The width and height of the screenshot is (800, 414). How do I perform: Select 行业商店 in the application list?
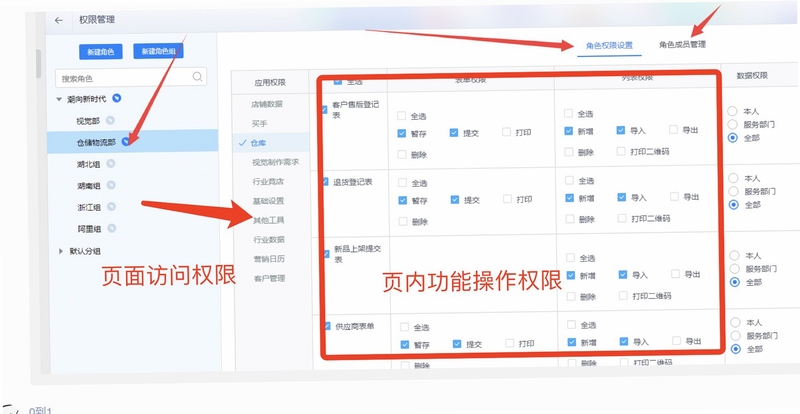pyautogui.click(x=268, y=181)
